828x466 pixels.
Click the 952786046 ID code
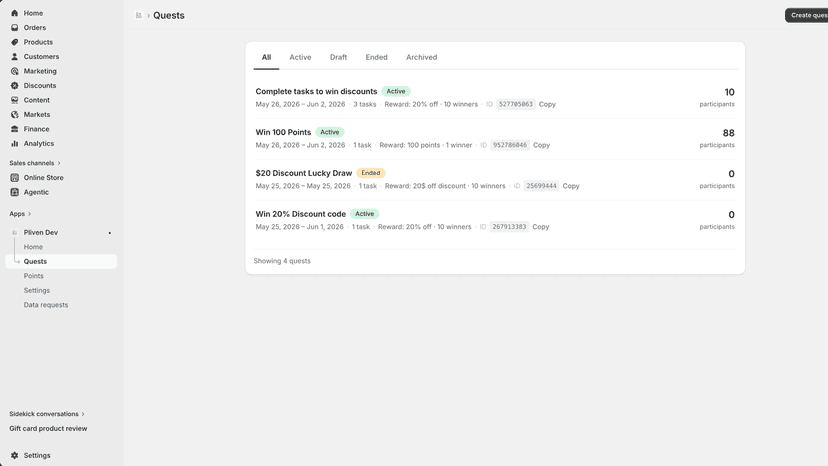510,145
